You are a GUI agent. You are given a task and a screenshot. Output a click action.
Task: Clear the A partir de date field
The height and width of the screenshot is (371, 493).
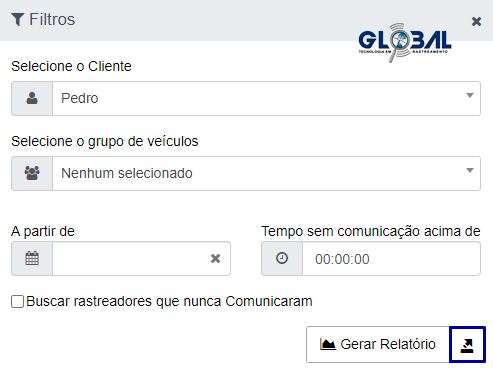216,258
